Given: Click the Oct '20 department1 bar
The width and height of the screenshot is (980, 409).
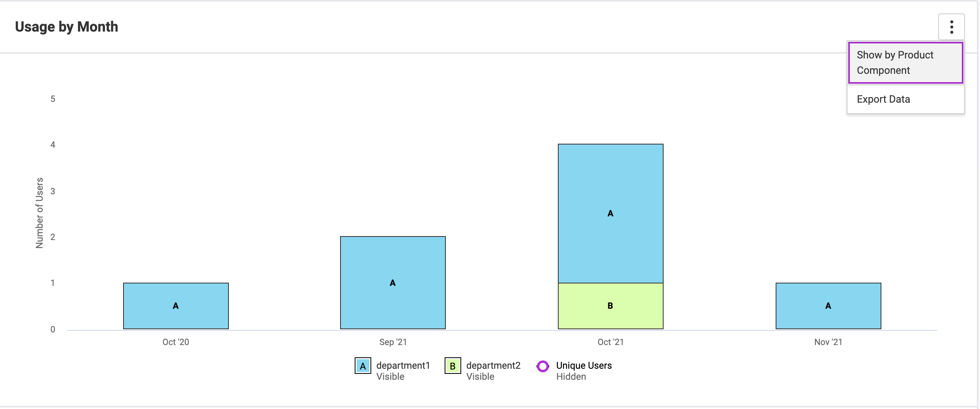Looking at the screenshot, I should click(x=176, y=306).
